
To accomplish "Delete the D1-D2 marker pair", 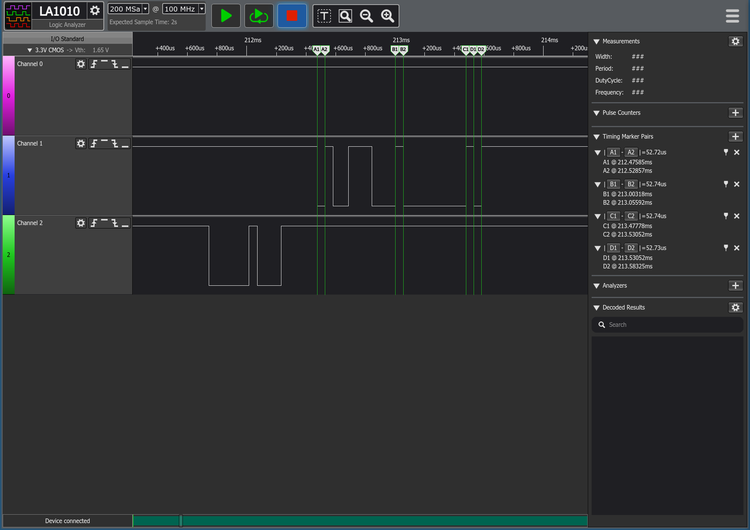I will [x=737, y=248].
